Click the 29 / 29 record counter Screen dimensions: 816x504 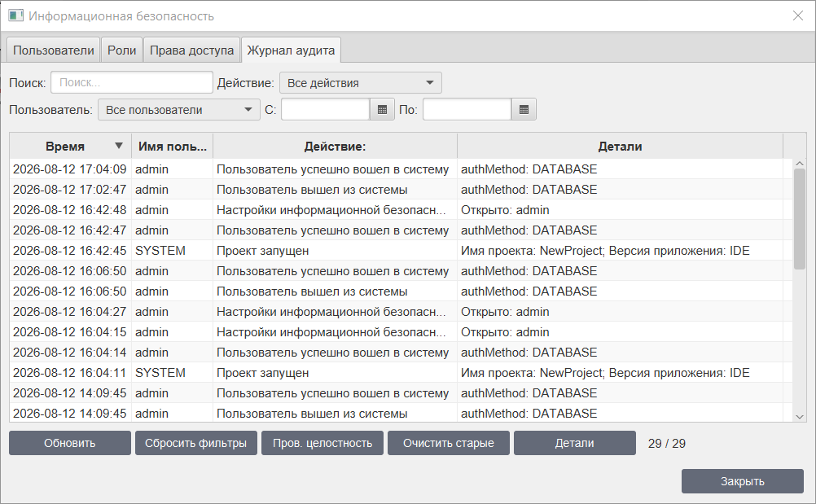pos(667,444)
